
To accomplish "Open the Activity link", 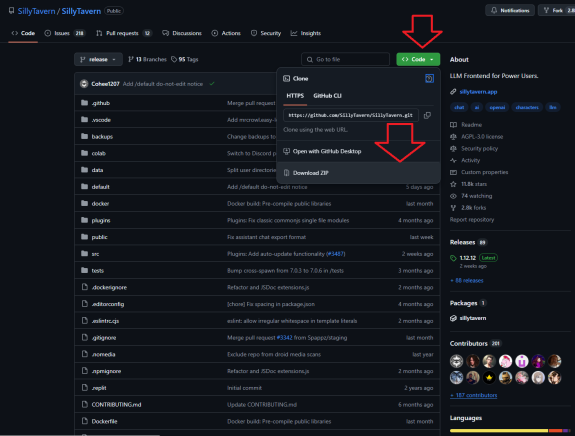I will point(470,160).
